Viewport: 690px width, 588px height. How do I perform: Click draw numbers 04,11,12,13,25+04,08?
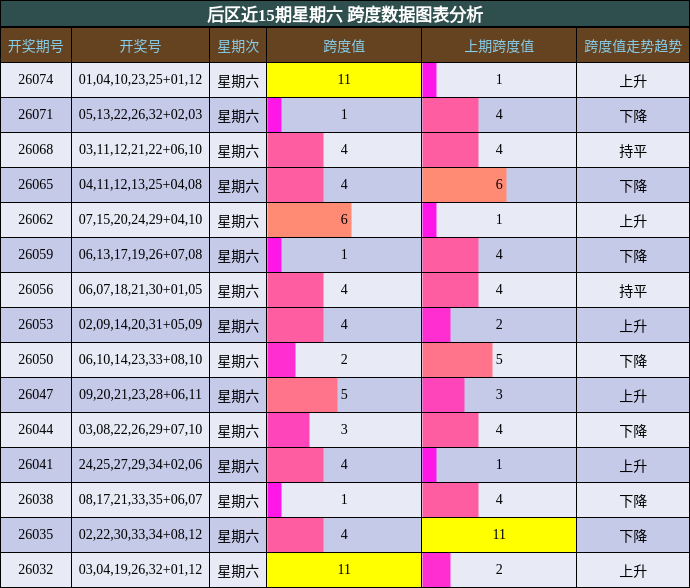click(x=140, y=184)
